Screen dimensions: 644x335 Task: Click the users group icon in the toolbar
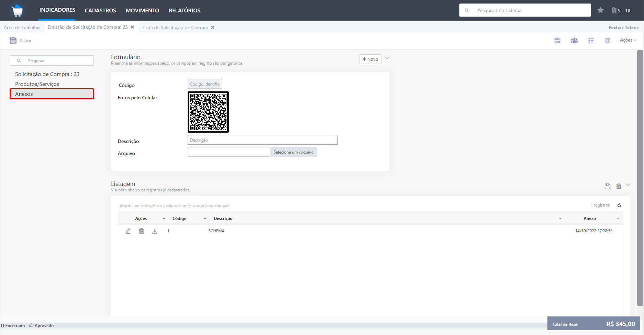click(x=574, y=41)
